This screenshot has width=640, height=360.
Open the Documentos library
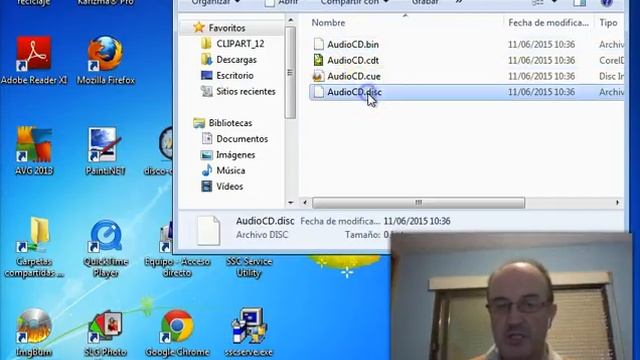242,139
